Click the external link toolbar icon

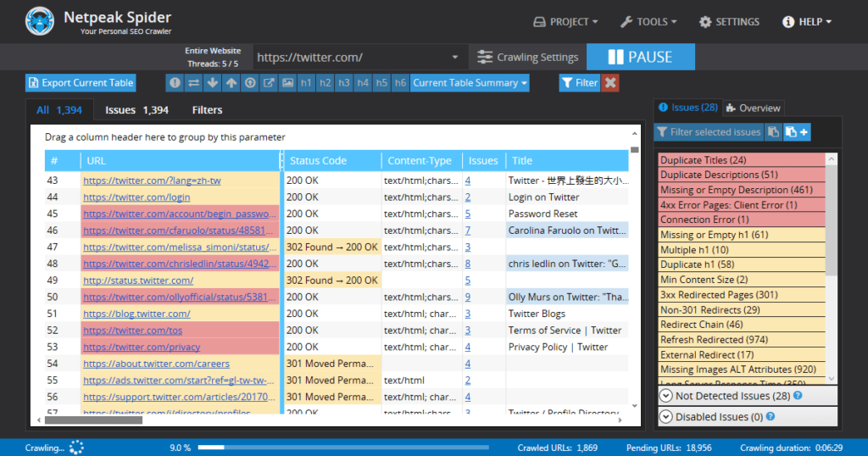pos(269,83)
